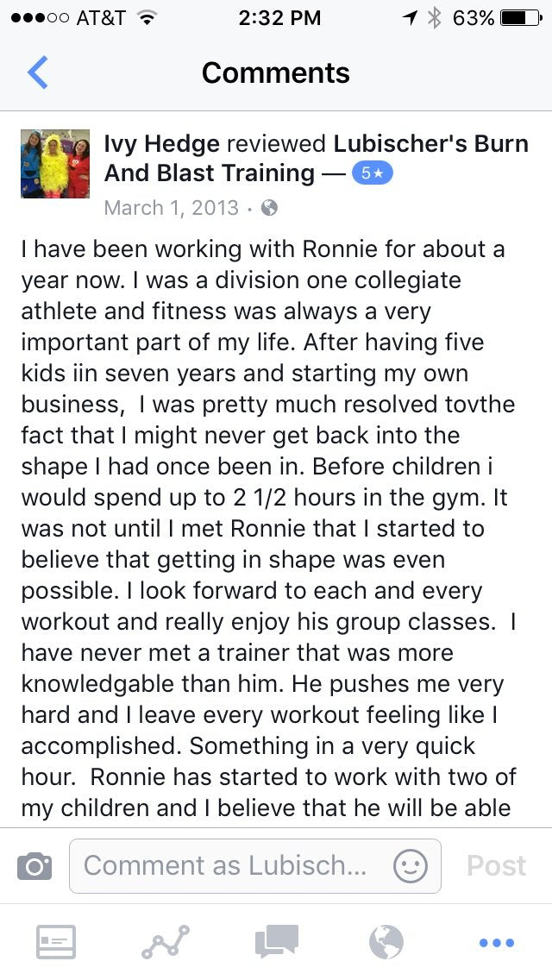This screenshot has height=980, width=552.
Task: Tap the blue back arrow
Action: (38, 72)
